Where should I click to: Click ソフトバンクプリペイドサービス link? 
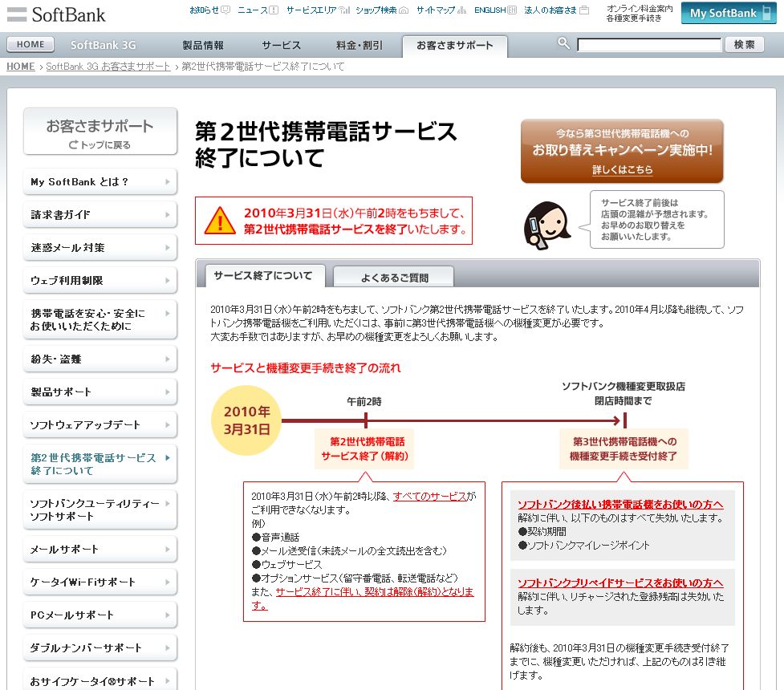620,583
